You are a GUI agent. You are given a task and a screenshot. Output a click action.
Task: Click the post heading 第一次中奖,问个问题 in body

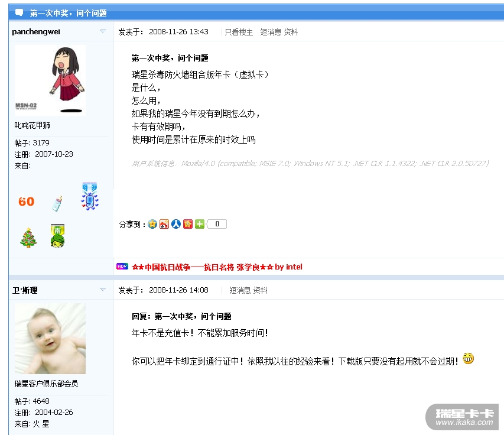click(x=170, y=58)
